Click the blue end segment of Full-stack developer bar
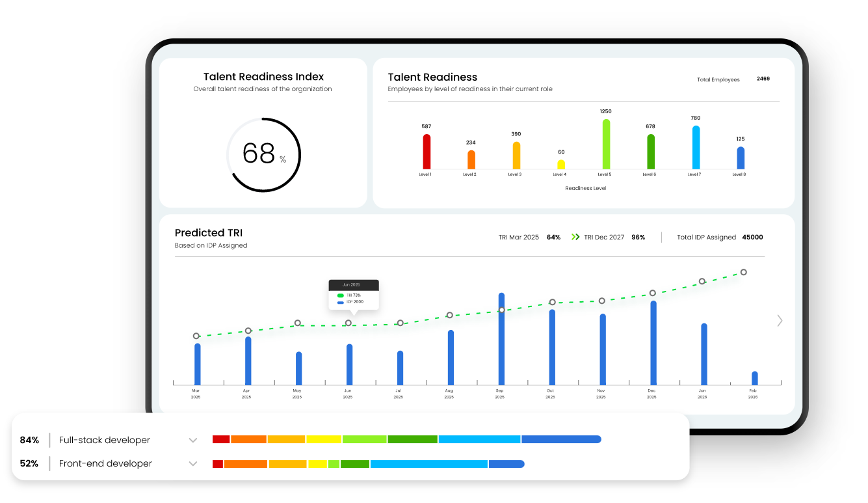This screenshot has width=868, height=503. click(x=562, y=439)
